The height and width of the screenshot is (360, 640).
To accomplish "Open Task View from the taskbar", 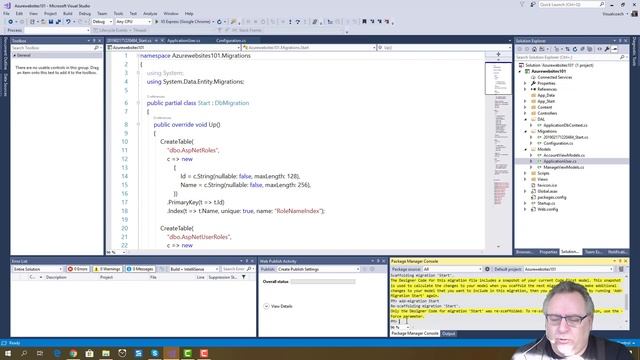I will click(40, 353).
